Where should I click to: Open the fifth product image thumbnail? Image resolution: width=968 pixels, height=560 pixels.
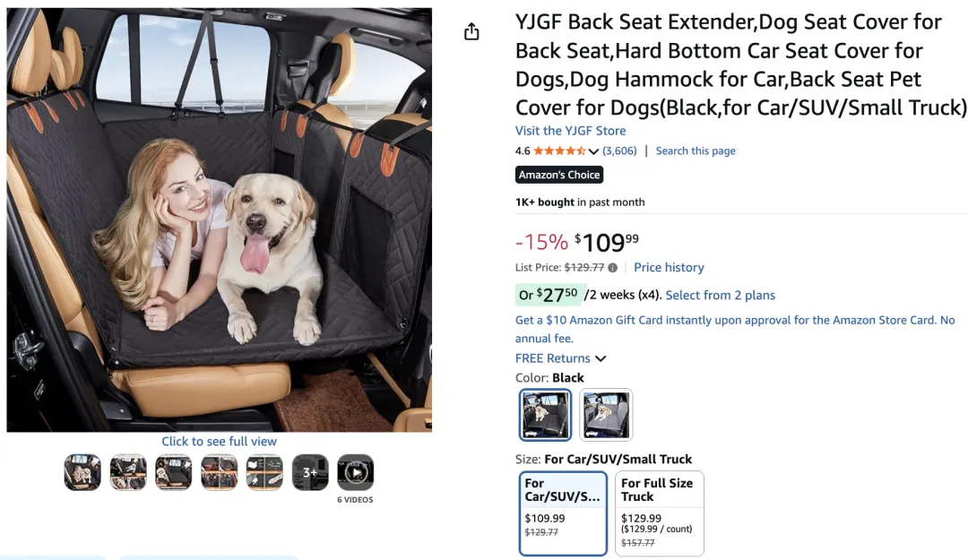[x=264, y=472]
